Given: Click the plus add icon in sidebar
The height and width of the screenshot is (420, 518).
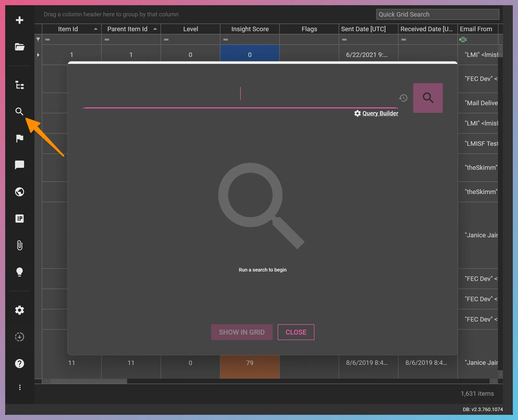Looking at the screenshot, I should tap(20, 20).
